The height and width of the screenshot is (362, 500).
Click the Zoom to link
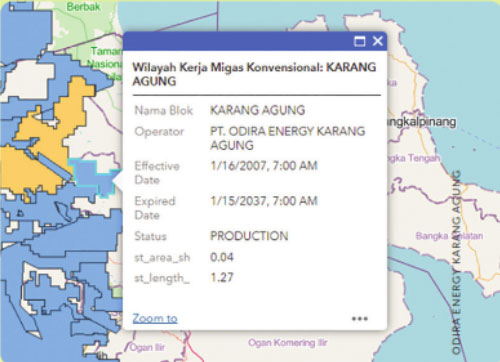point(155,318)
